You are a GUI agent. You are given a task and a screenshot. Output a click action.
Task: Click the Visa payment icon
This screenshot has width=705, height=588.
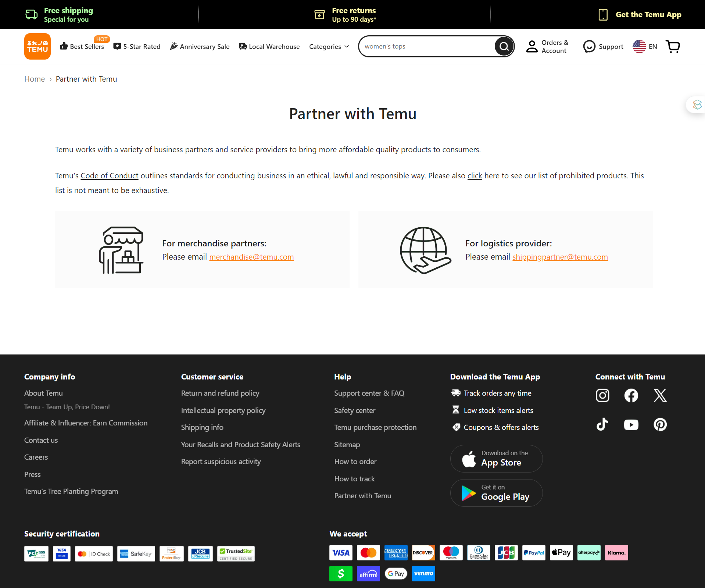click(x=341, y=553)
